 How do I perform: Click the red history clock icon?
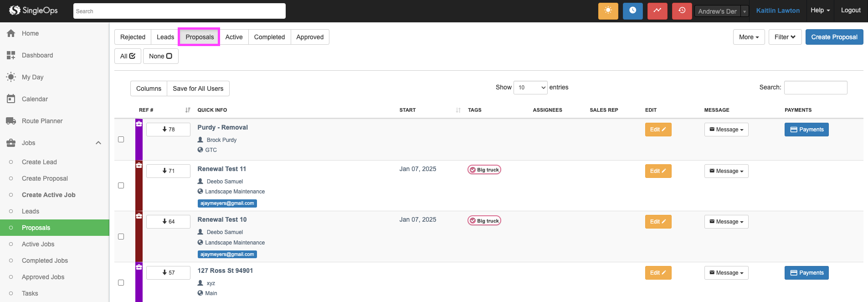point(682,11)
